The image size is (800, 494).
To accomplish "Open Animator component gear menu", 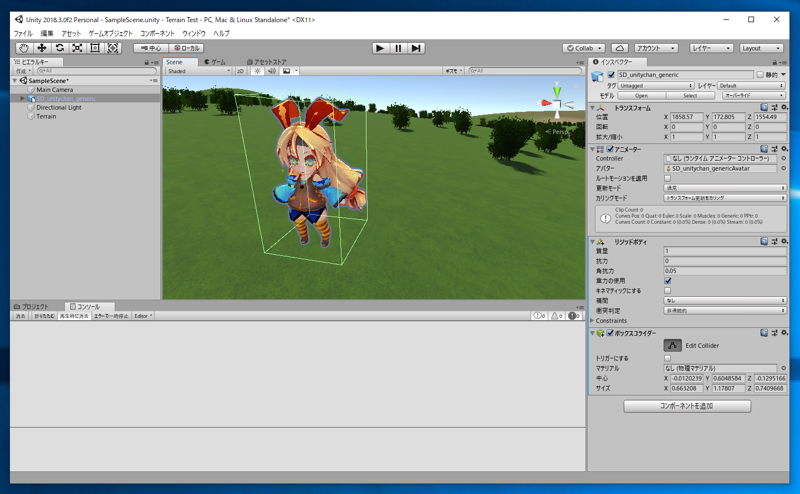I will 784,149.
